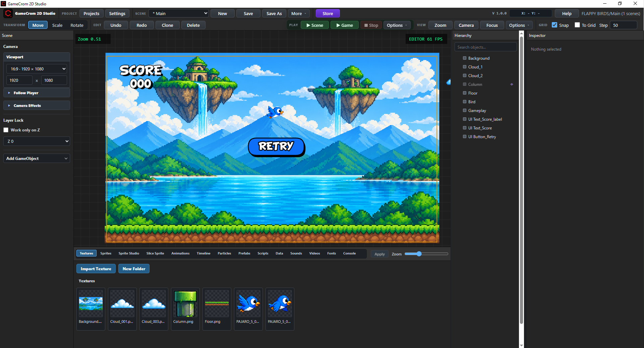
Task: Click the square icon beside Bird in Hierarchy
Action: pyautogui.click(x=465, y=102)
